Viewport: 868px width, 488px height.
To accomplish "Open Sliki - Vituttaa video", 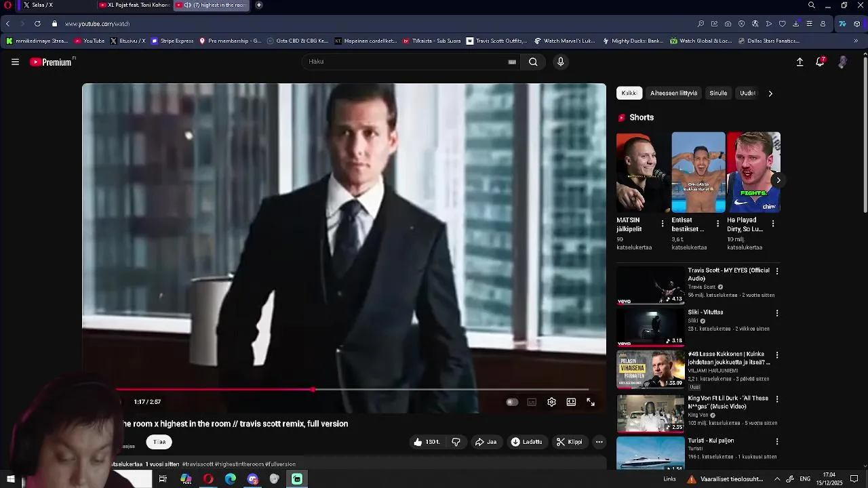I will [x=650, y=327].
